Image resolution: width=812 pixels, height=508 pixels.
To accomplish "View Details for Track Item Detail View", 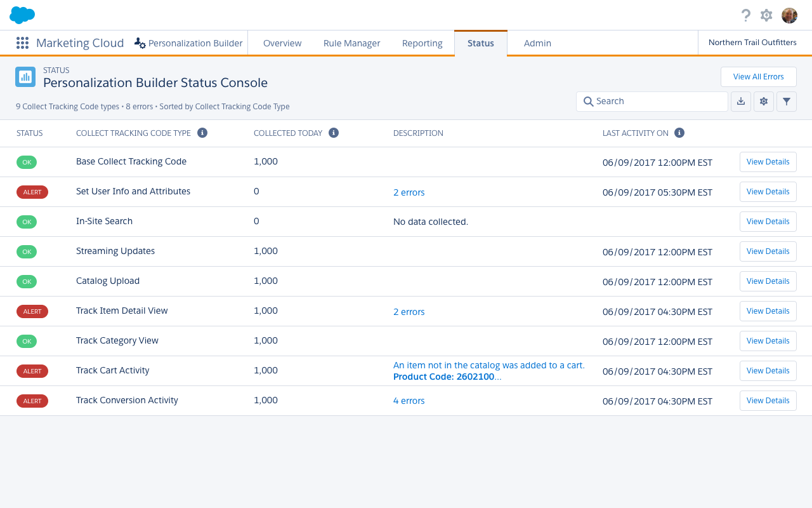I will pos(768,311).
